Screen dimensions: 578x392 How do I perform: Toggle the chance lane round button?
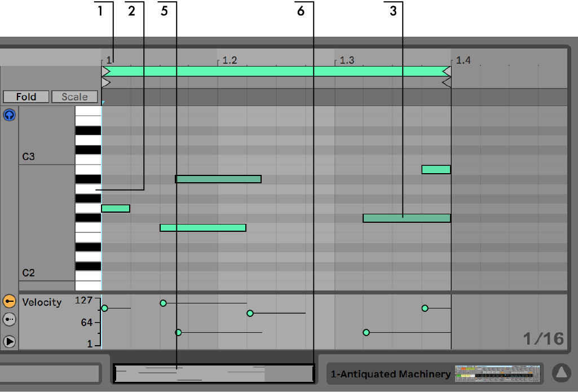point(9,319)
